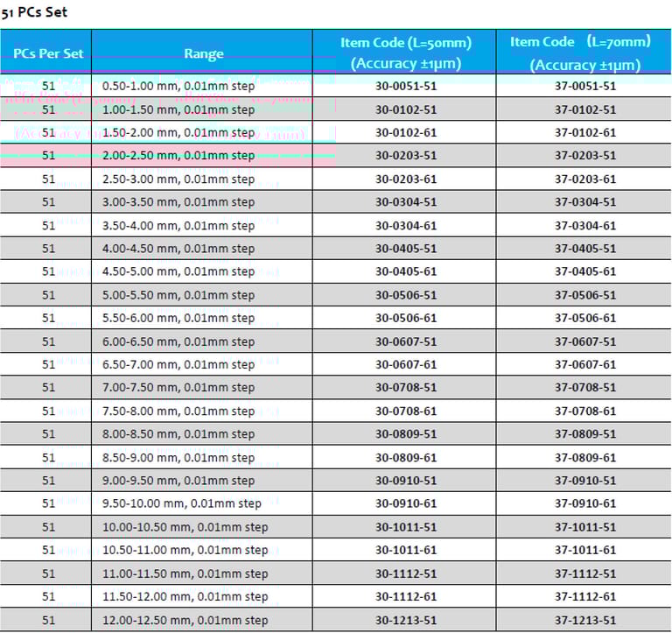Select item code 37-0051-51
Image resolution: width=672 pixels, height=633 pixels.
tap(584, 87)
